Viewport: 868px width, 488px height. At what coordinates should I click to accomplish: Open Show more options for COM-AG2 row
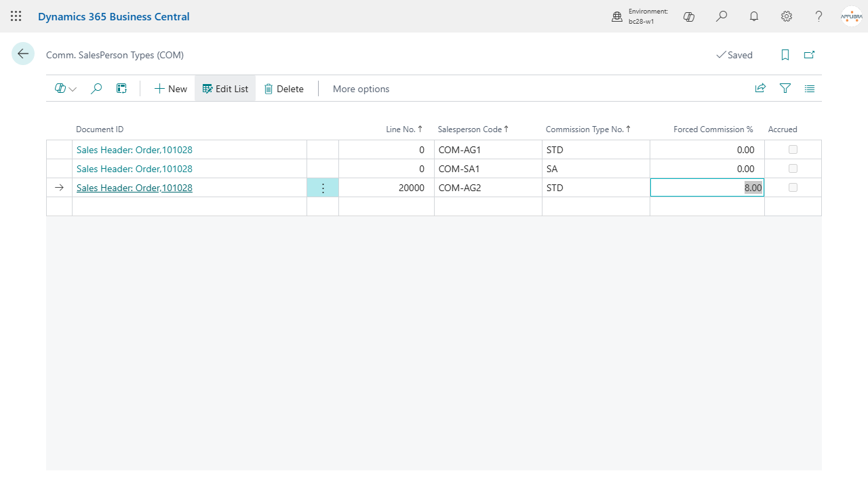pos(323,188)
